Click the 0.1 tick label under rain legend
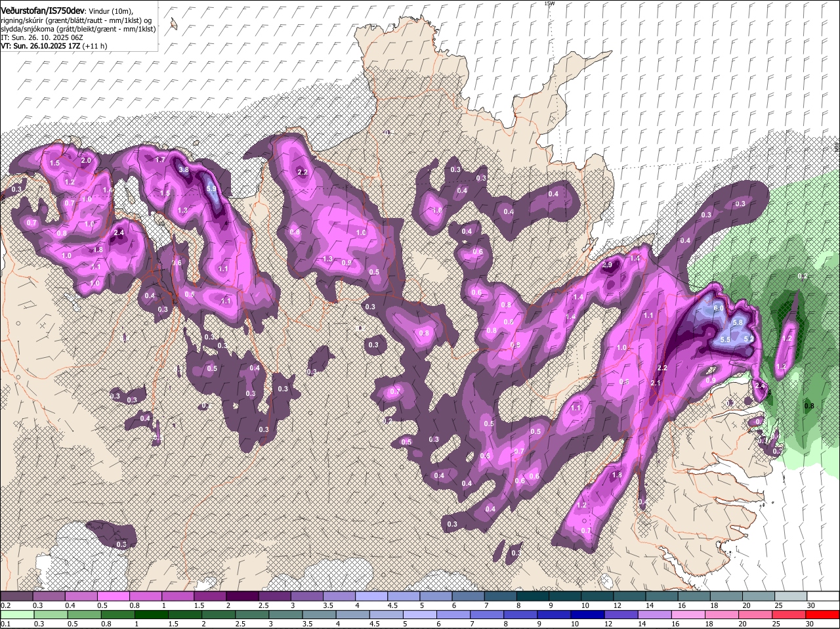Viewport: 840px width, 629px height. coord(6,624)
